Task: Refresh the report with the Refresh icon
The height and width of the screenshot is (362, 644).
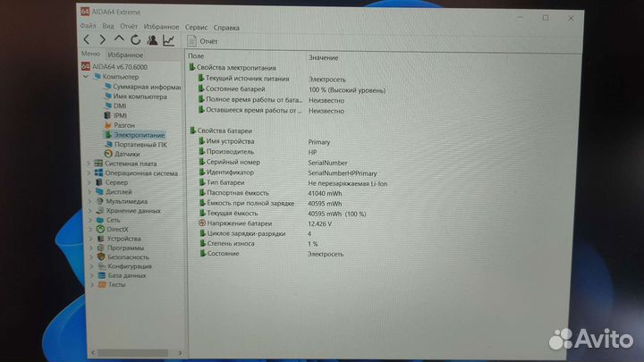Action: pyautogui.click(x=136, y=40)
